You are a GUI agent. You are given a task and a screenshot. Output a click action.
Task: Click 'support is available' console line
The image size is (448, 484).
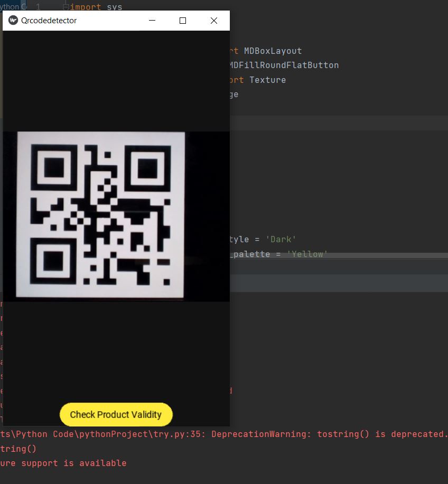pos(74,463)
